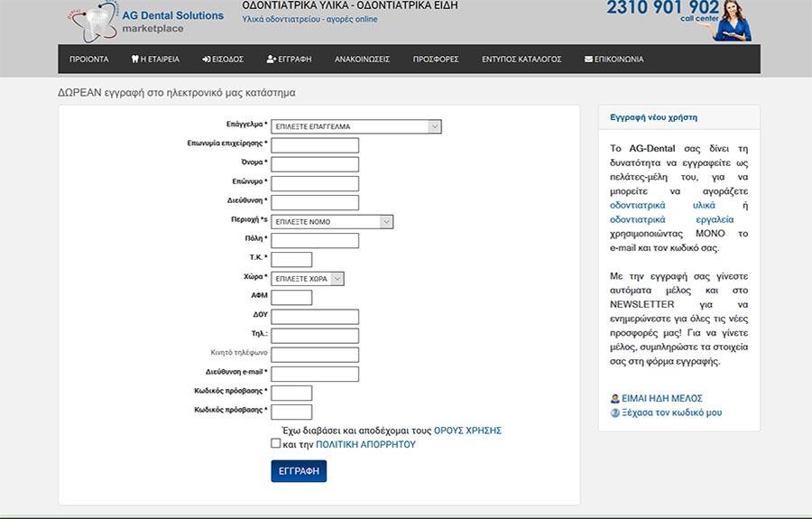812x519 pixels.
Task: Open the ΠΟΛΙΤΙΚΗ ΑΠΟΡΡΗΤΟΥ link
Action: point(365,444)
